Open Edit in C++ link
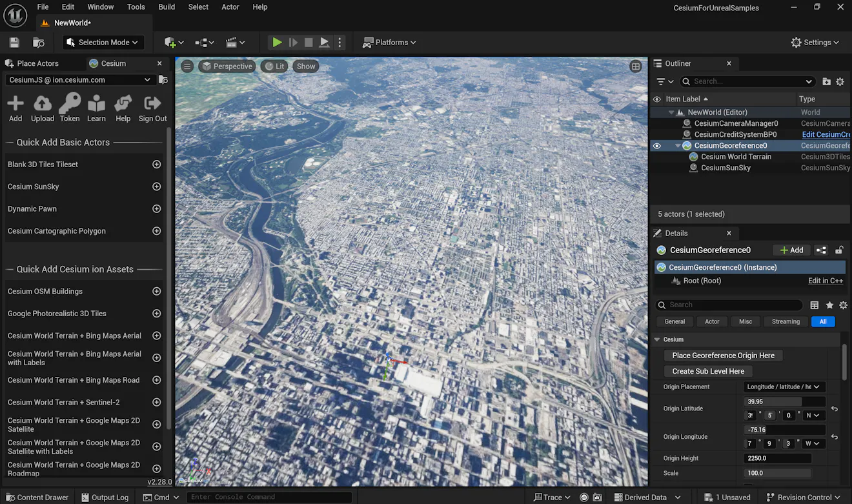Screen dimensions: 852x504 pos(826,281)
